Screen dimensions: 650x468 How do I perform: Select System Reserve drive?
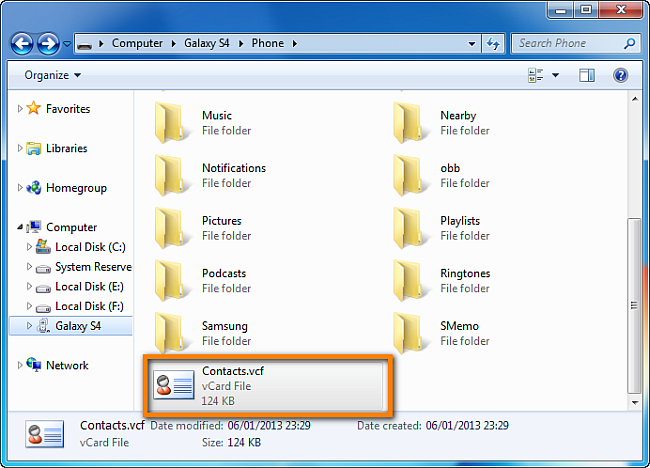pyautogui.click(x=94, y=267)
